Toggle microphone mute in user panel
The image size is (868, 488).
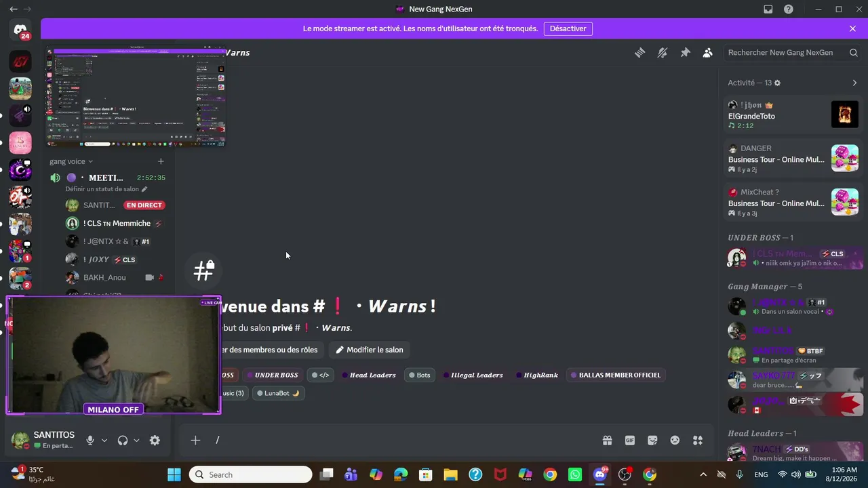pyautogui.click(x=90, y=441)
